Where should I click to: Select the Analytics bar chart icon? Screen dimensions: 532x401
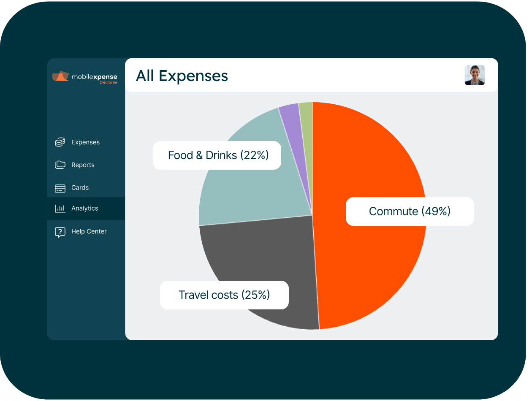click(x=60, y=208)
